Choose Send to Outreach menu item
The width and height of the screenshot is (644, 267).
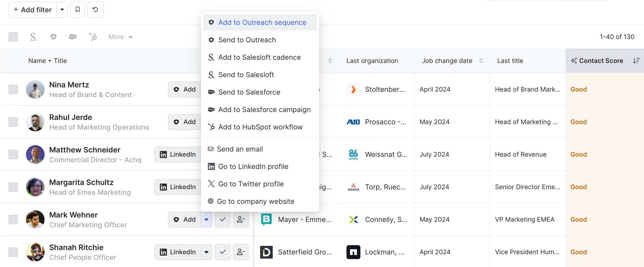pyautogui.click(x=260, y=40)
